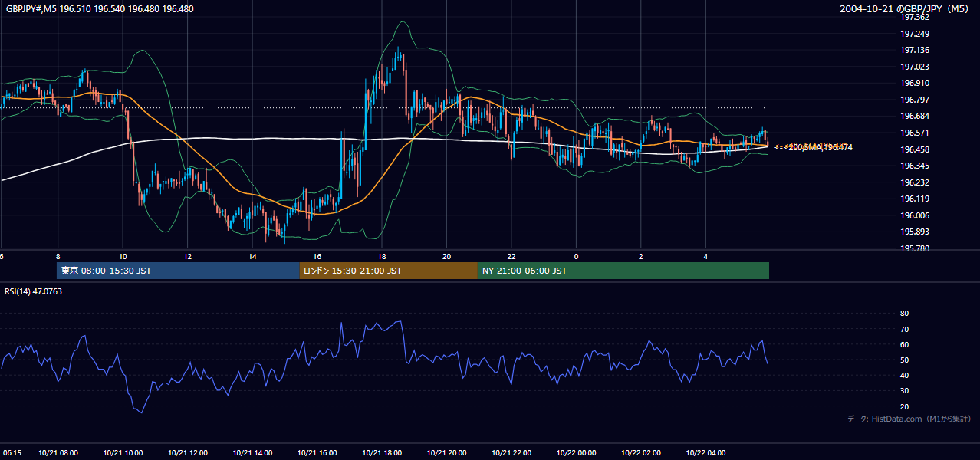This screenshot has width=980, height=460.
Task: Click the bottom time label 06:15
Action: click(12, 453)
